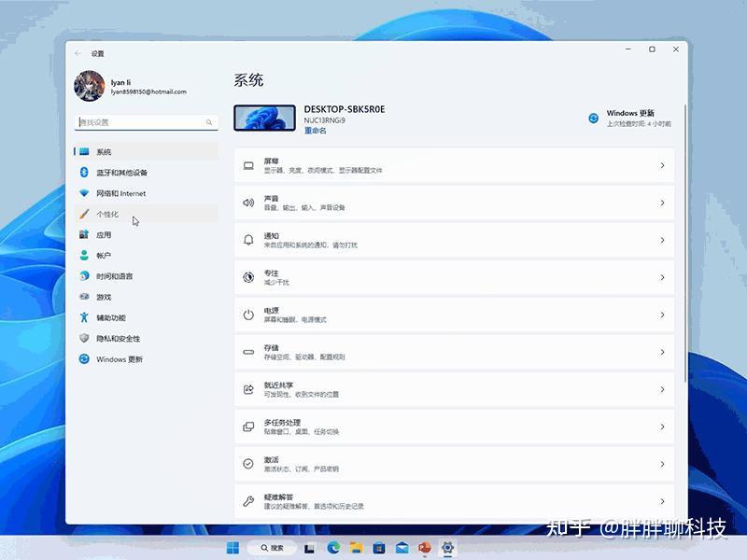Open 多任务处理 settings
This screenshot has width=747, height=560.
(x=448, y=427)
